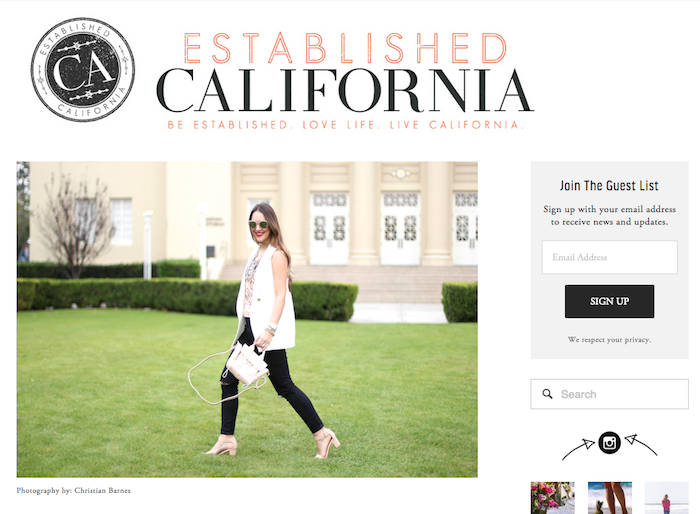Click the 'Join The Guest List' heading
700x514 pixels.
click(x=609, y=185)
